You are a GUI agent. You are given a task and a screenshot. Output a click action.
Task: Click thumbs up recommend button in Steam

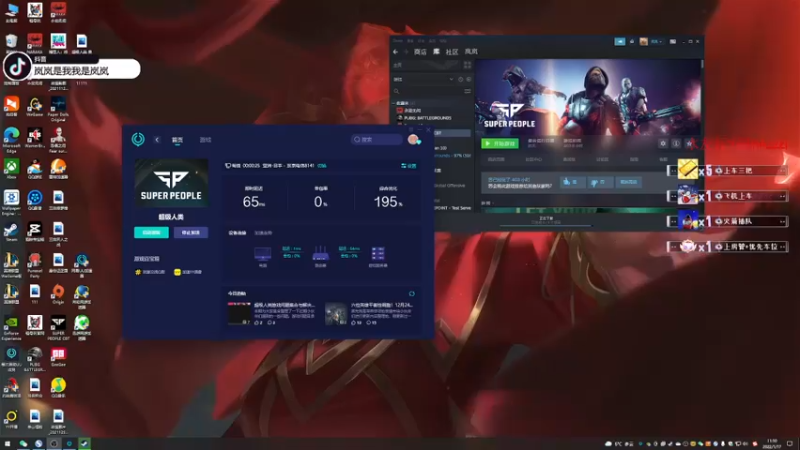(571, 182)
